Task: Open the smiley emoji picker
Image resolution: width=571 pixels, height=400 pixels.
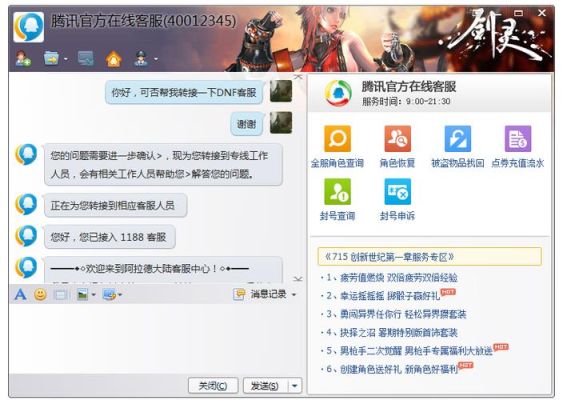Action: 40,294
